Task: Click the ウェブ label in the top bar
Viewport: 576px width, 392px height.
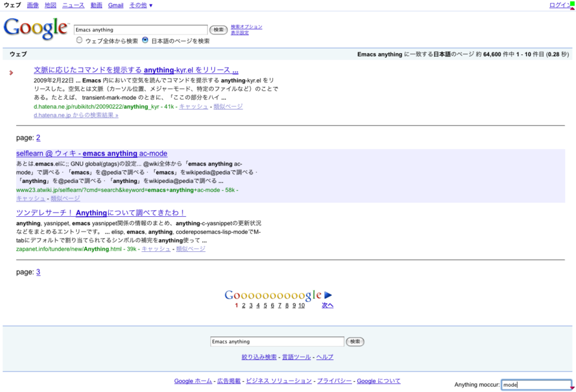Action: pyautogui.click(x=12, y=5)
